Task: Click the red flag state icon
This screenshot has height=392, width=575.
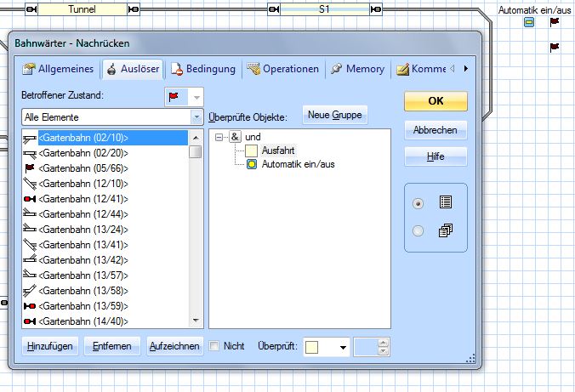Action: [x=174, y=97]
